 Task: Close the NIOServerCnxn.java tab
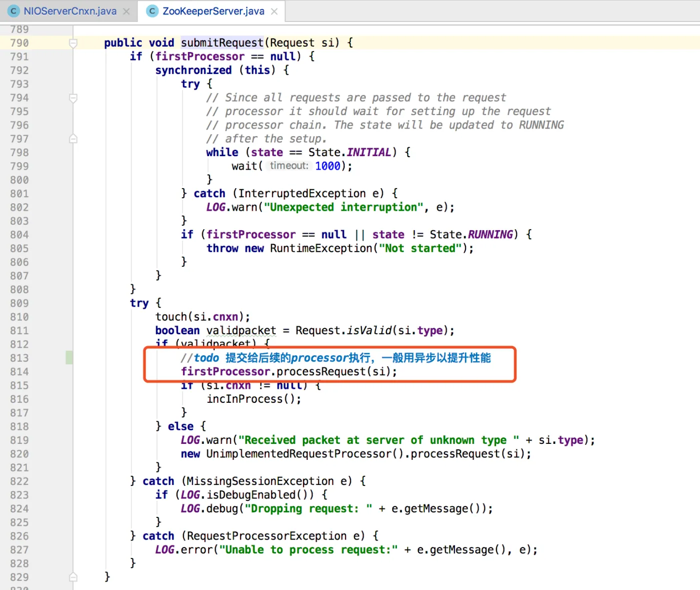coord(127,12)
